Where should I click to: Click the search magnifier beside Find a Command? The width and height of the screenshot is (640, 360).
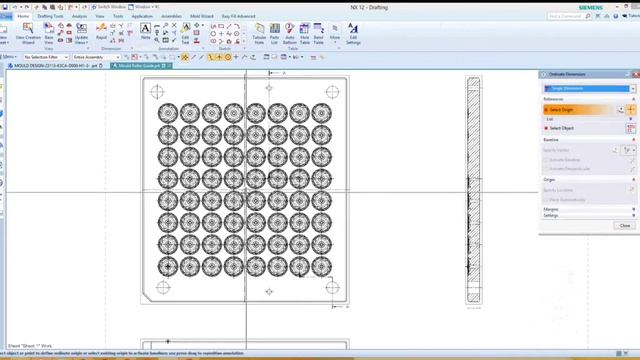(588, 16)
